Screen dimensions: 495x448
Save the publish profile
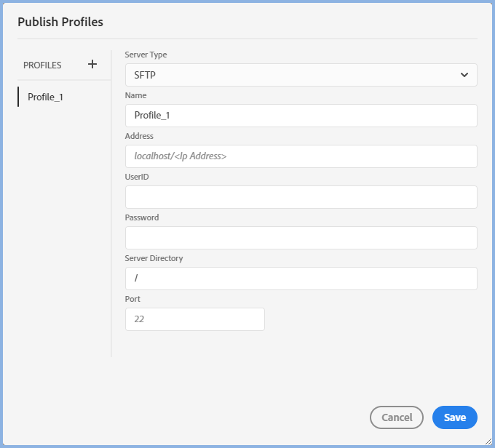[x=454, y=417]
